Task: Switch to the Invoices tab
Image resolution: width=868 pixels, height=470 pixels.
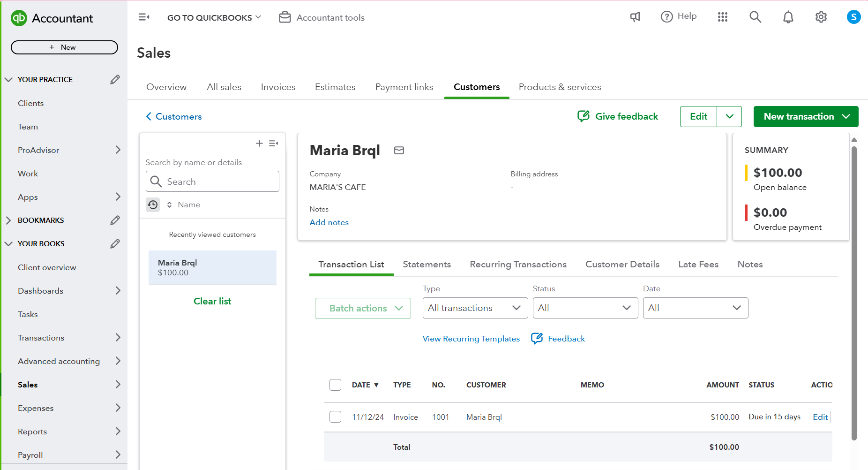Action: [278, 87]
